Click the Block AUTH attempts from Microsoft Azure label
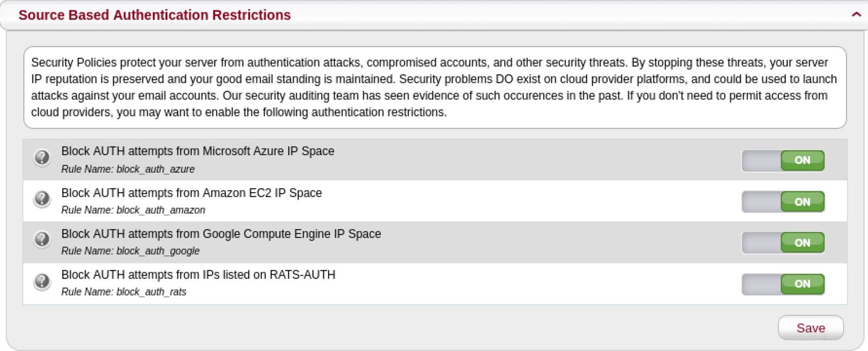The height and width of the screenshot is (351, 868). (x=197, y=151)
